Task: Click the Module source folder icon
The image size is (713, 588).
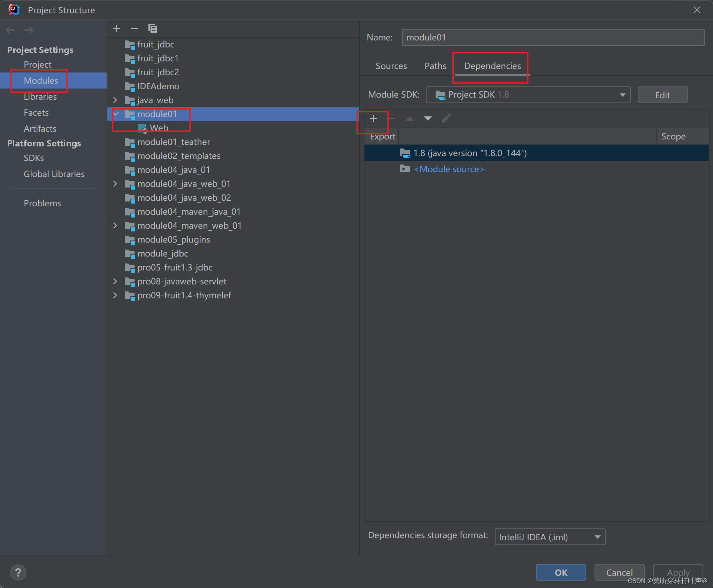Action: click(x=405, y=169)
